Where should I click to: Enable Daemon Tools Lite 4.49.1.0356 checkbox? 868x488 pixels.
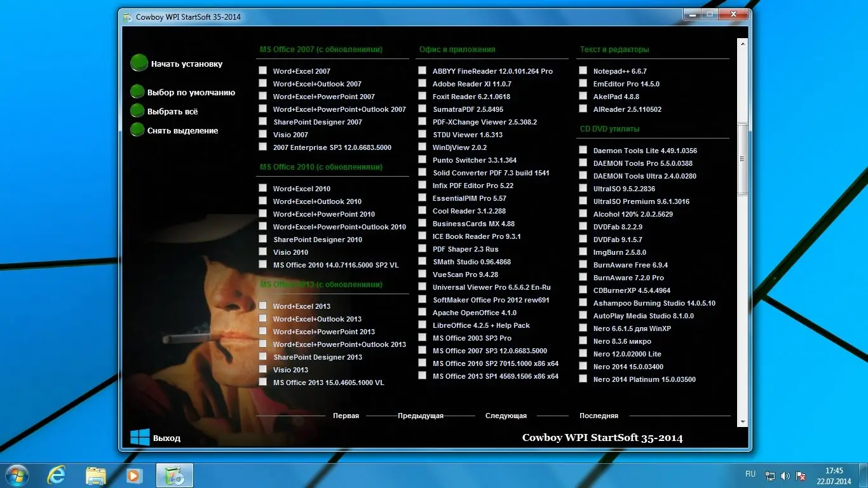(x=583, y=150)
